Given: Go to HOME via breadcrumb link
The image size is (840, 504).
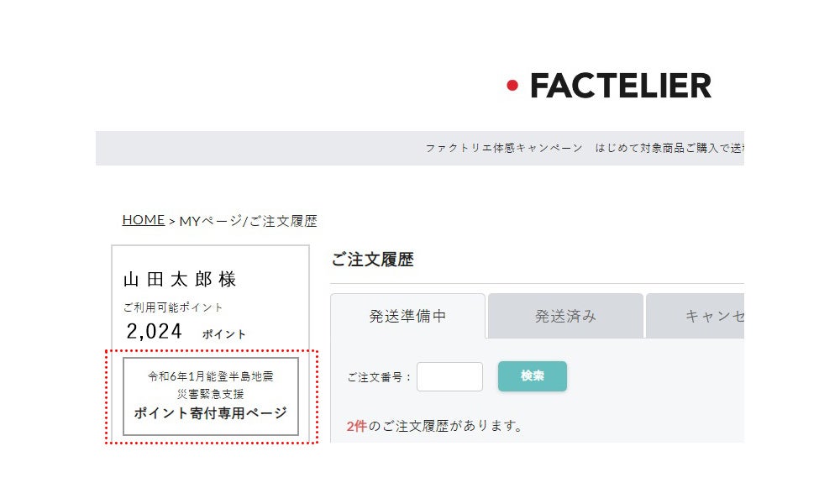Looking at the screenshot, I should 143,220.
